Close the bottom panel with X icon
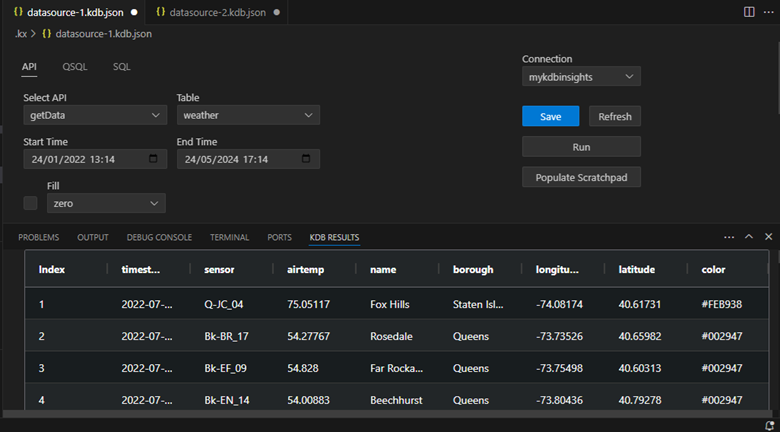The image size is (780, 432). coord(768,237)
